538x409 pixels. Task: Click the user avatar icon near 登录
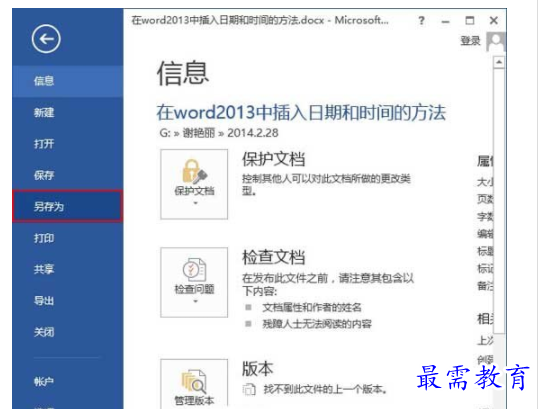point(496,42)
